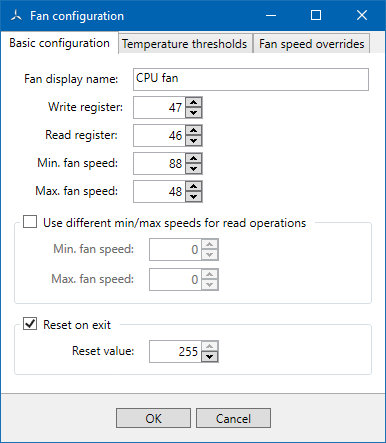Increase the Read register value
Viewport: 386px width, 443px height.
click(x=194, y=130)
